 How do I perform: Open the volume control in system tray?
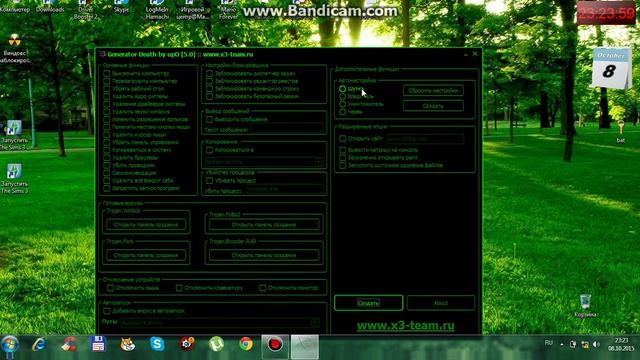[596, 345]
